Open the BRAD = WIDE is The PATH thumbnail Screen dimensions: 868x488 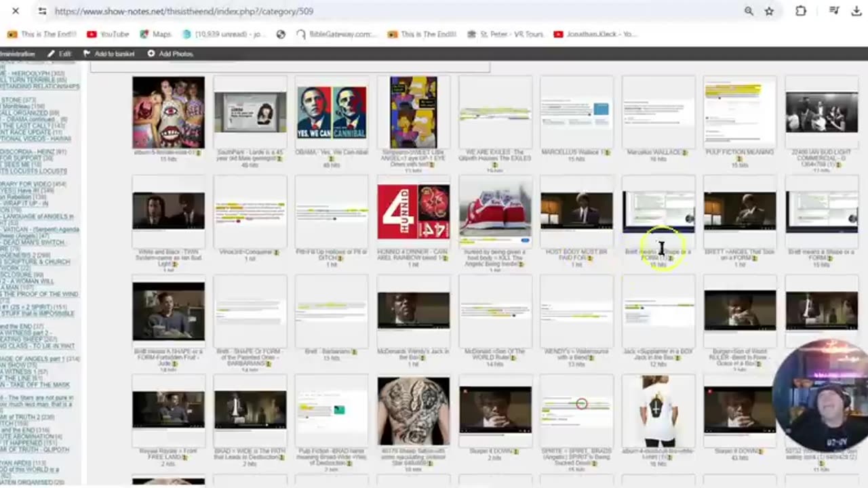[x=250, y=410]
